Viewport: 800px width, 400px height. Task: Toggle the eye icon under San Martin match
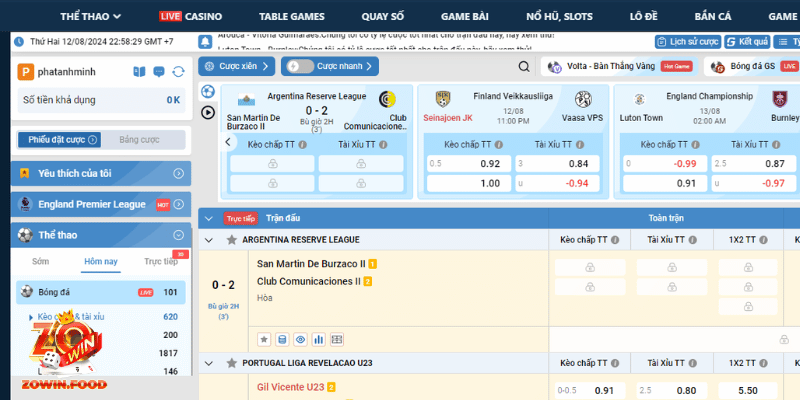click(299, 339)
